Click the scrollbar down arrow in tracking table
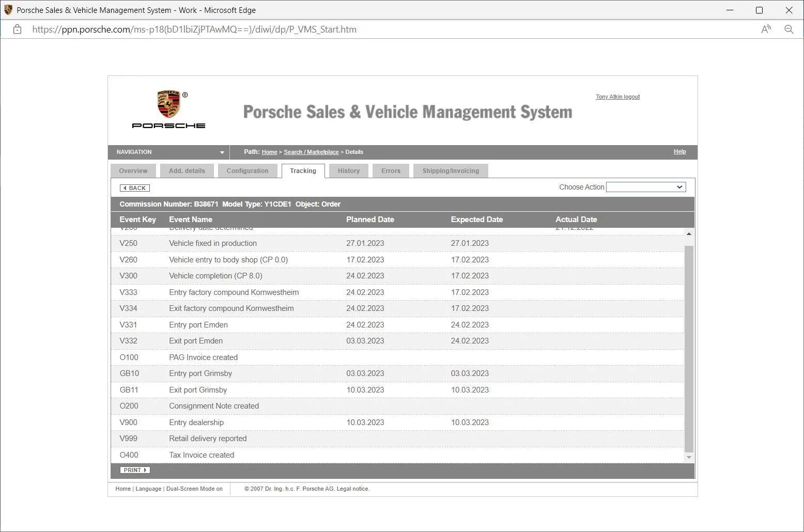The width and height of the screenshot is (804, 532). [689, 457]
